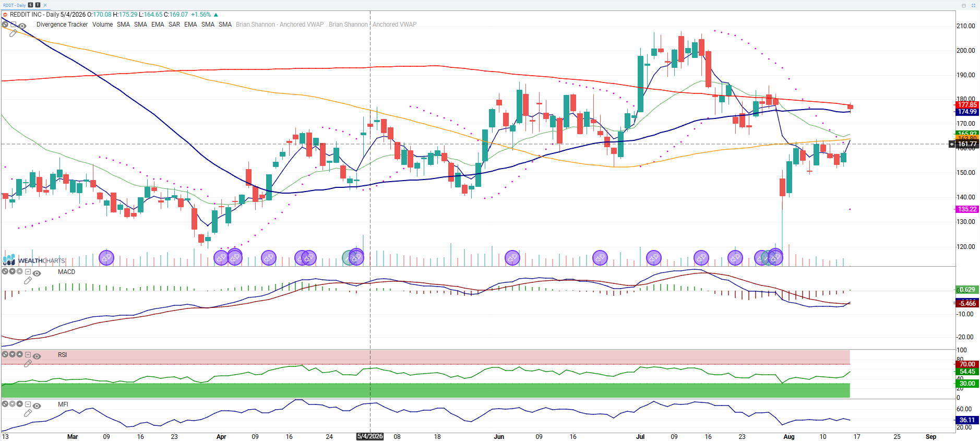The image size is (980, 441).
Task: Click the MFI panel title
Action: pos(63,404)
